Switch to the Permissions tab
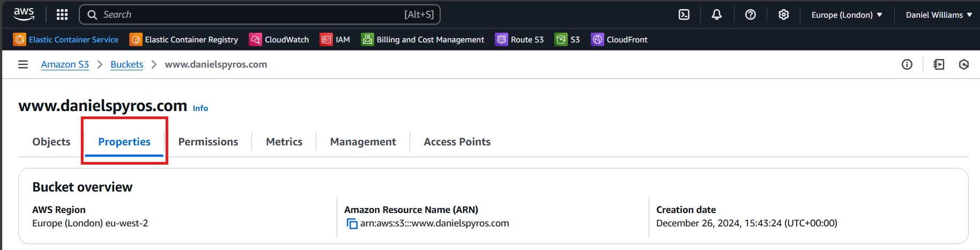 pos(208,142)
